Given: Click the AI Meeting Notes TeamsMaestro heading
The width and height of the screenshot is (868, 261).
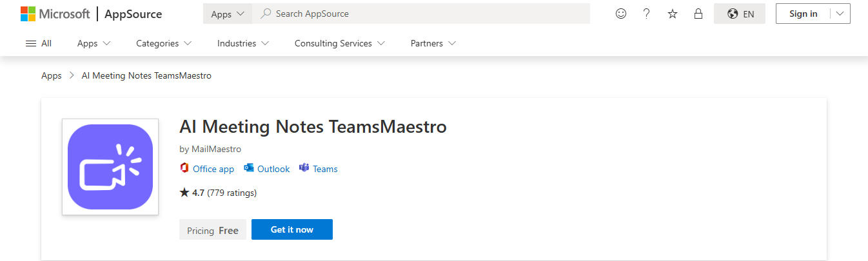Looking at the screenshot, I should tap(313, 127).
